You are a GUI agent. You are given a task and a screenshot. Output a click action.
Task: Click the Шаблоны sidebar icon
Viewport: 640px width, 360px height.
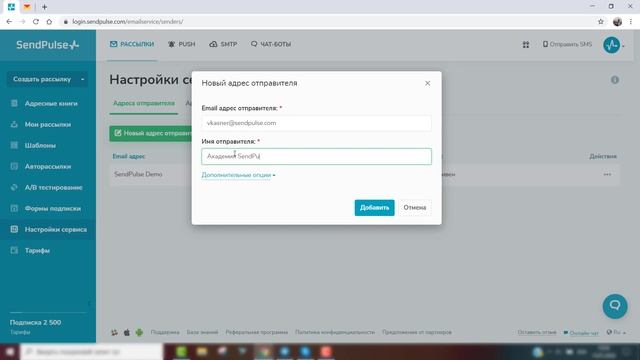click(x=14, y=145)
